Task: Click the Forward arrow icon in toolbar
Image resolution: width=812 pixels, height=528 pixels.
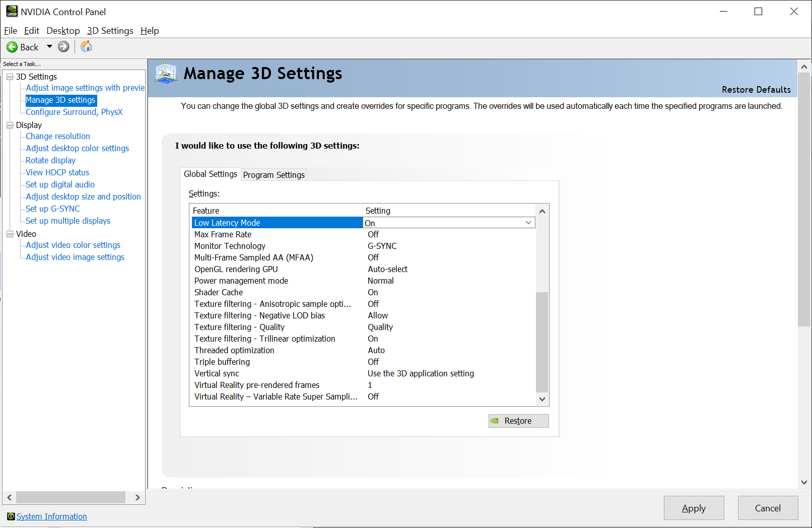Action: pos(63,47)
